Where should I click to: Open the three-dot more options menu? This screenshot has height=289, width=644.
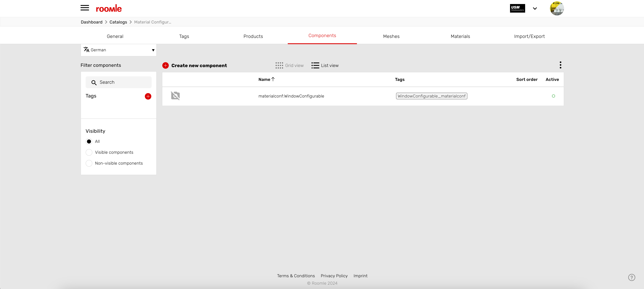click(x=560, y=65)
